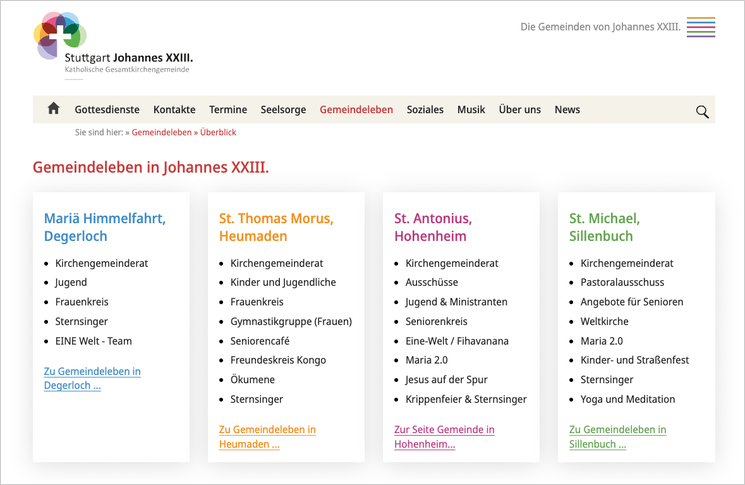
Task: Click Kirchengemeinderat in the Sillenbuch card
Action: [x=627, y=263]
